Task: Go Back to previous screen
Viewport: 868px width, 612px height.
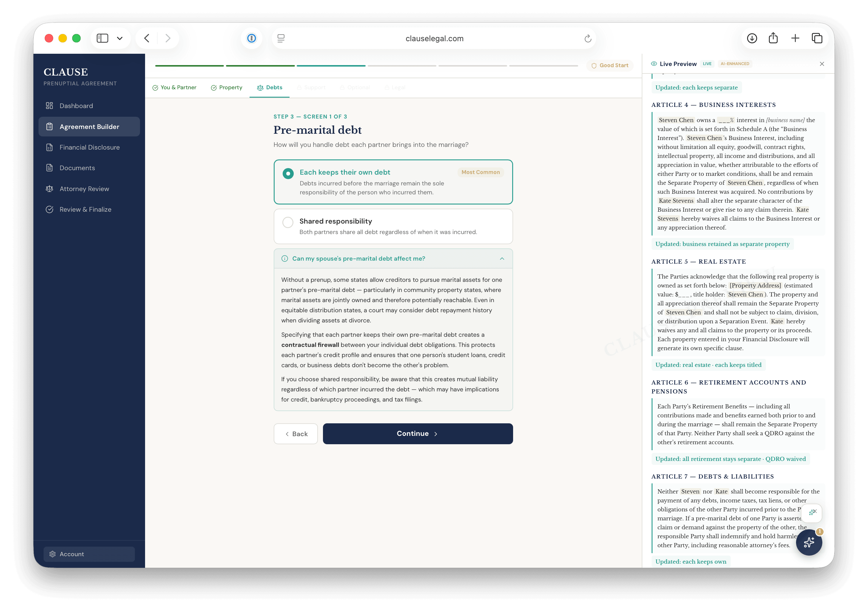Action: click(x=296, y=433)
